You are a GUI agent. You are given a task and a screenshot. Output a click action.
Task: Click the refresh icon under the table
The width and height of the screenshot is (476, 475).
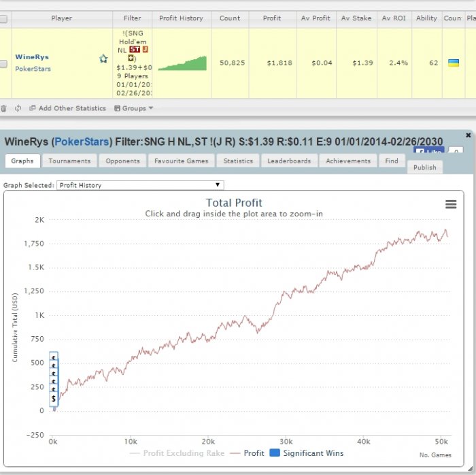point(18,108)
